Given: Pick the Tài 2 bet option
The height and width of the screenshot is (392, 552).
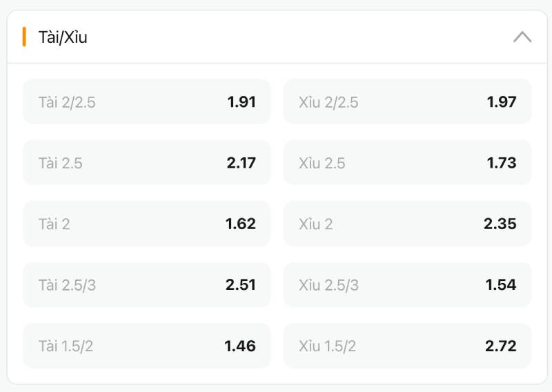Looking at the screenshot, I should click(146, 224).
